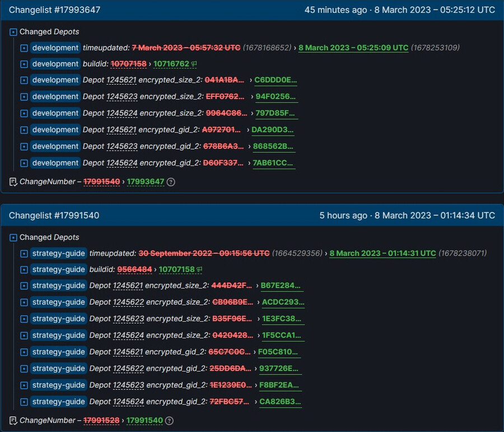Toggle the row icon on the development buildid change
The width and height of the screenshot is (504, 432).
pyautogui.click(x=23, y=64)
